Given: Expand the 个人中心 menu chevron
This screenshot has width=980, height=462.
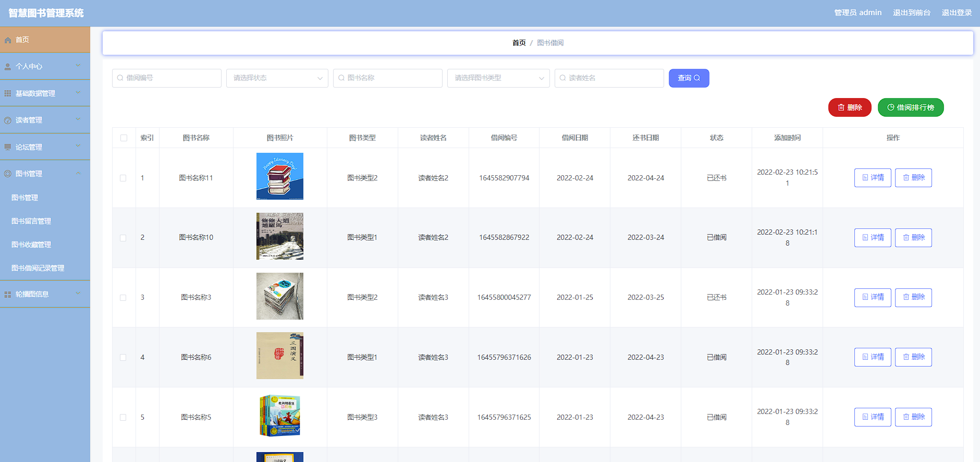Looking at the screenshot, I should point(78,66).
